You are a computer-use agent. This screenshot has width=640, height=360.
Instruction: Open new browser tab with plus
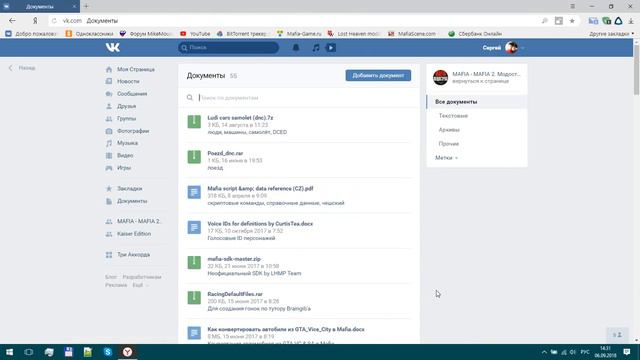pos(86,6)
